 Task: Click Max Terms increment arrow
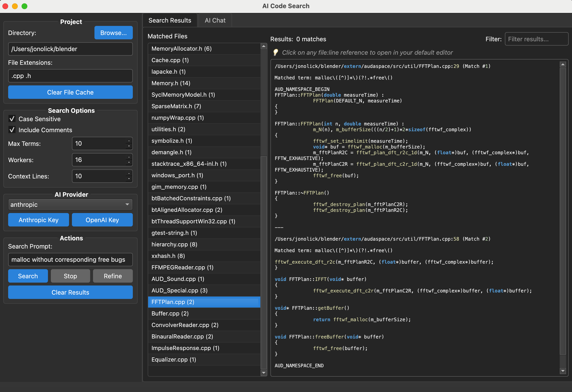[129, 141]
